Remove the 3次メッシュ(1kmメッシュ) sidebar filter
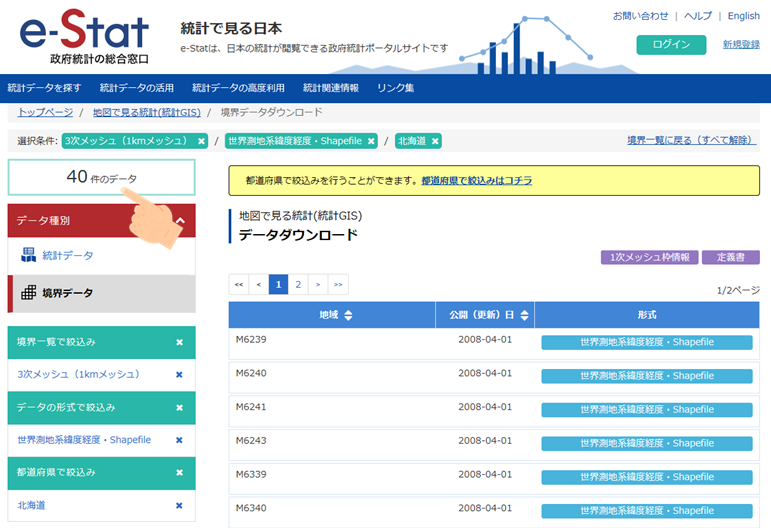The width and height of the screenshot is (771, 528). point(179,375)
